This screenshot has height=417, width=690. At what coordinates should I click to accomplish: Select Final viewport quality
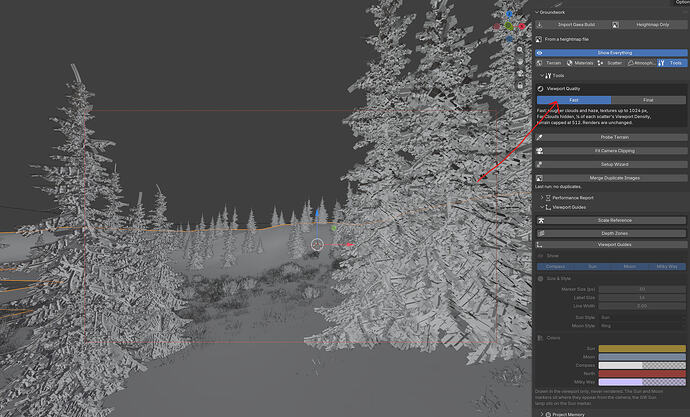648,100
